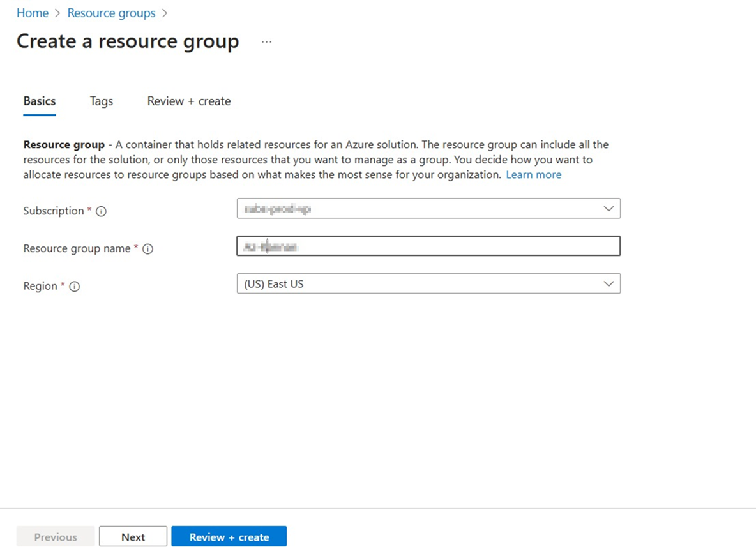Screen dimensions: 756x556
Task: Expand the Region dropdown showing East US
Action: point(428,283)
